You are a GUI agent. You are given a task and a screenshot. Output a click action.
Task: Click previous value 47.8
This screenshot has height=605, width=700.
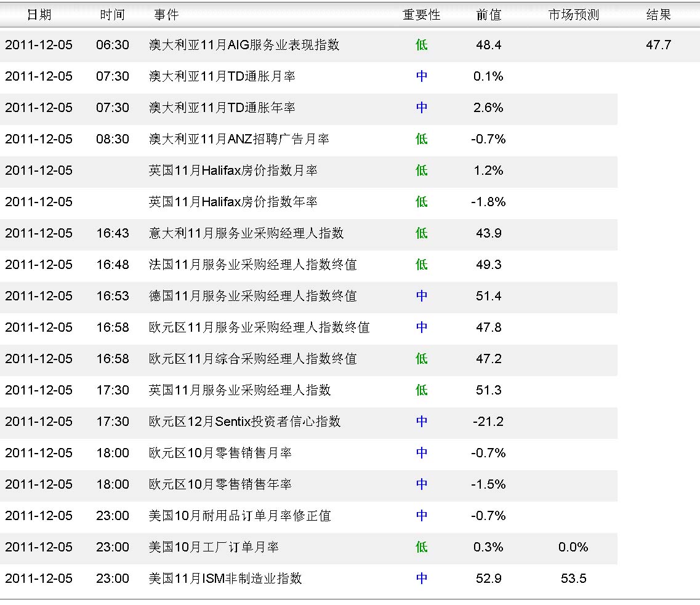tap(489, 327)
